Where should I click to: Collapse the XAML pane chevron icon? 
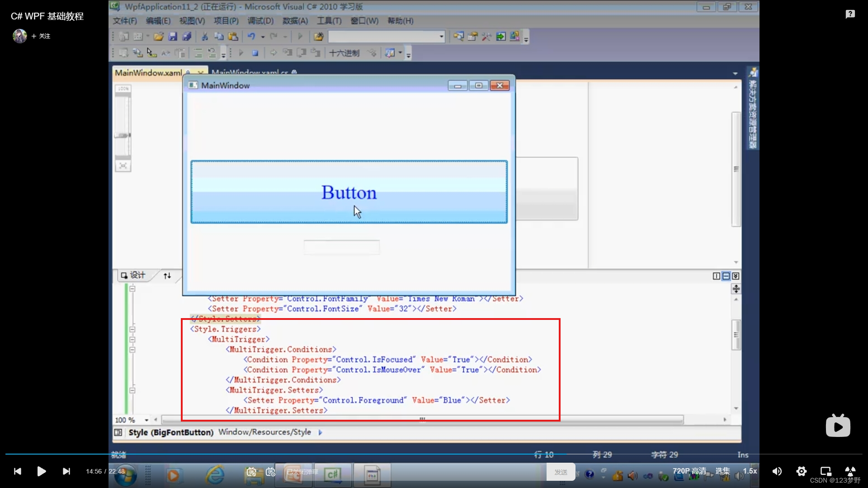point(736,276)
